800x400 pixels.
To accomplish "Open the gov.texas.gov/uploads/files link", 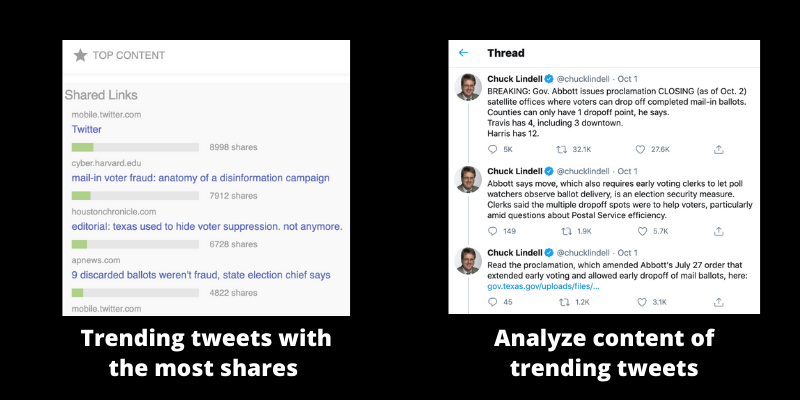I will (x=543, y=287).
